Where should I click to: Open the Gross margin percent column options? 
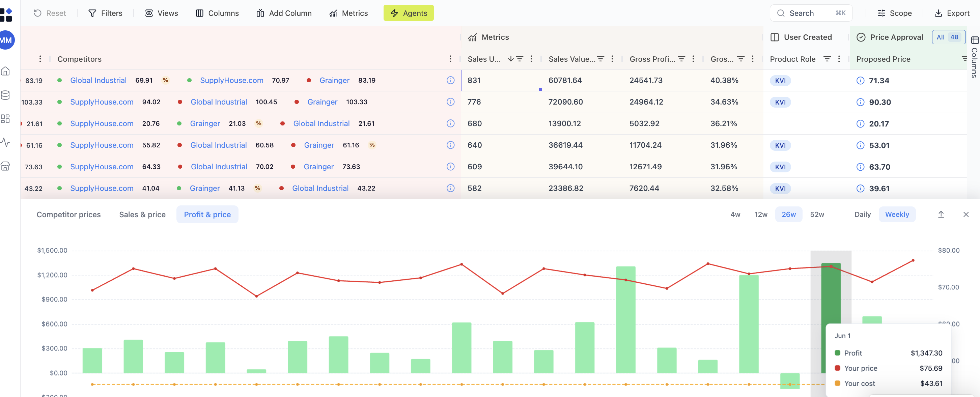click(753, 59)
